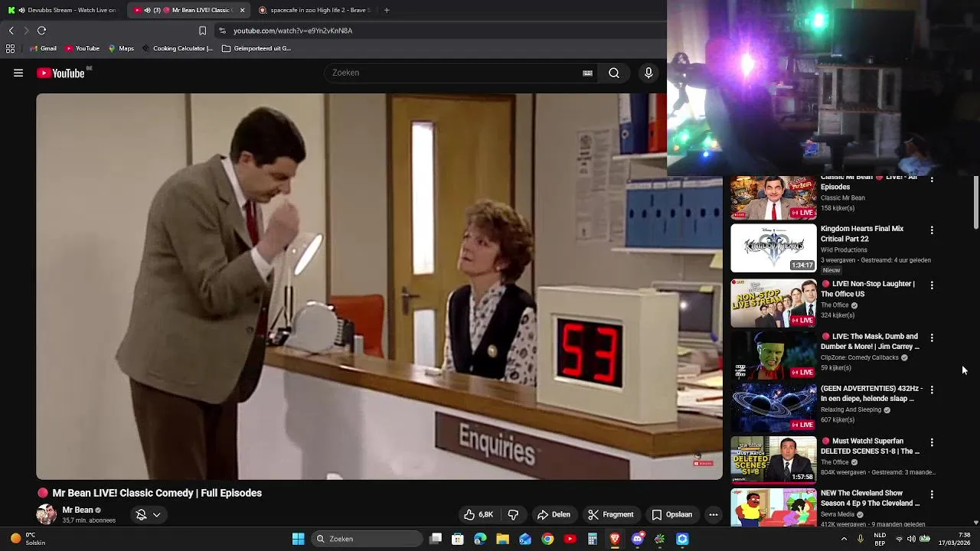980x551 pixels.
Task: Click the Windows taskbar Zoeken search box
Action: click(367, 539)
